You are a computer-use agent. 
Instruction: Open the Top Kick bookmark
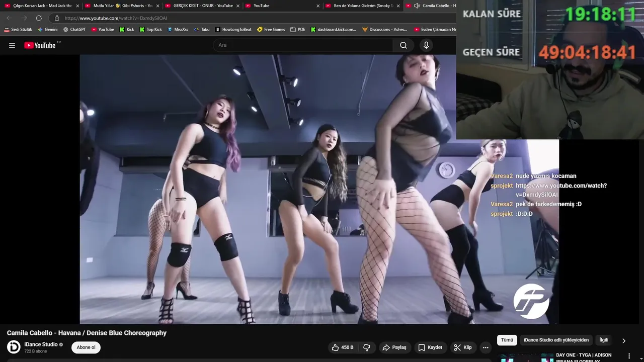click(150, 30)
